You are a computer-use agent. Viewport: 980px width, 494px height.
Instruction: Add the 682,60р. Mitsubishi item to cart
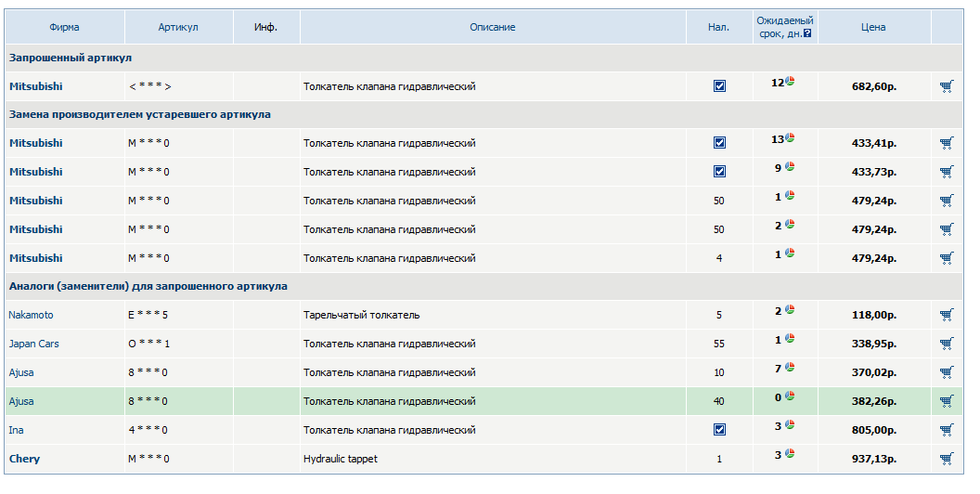[x=946, y=86]
